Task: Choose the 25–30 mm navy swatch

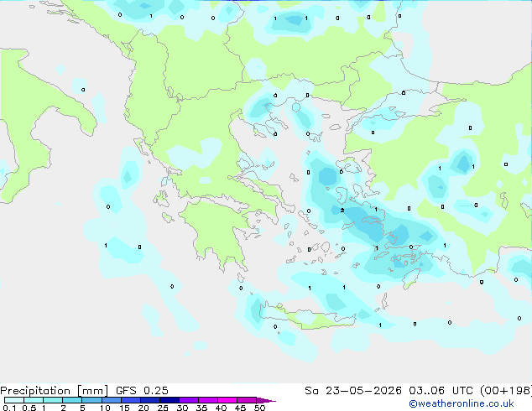Action: (169, 400)
